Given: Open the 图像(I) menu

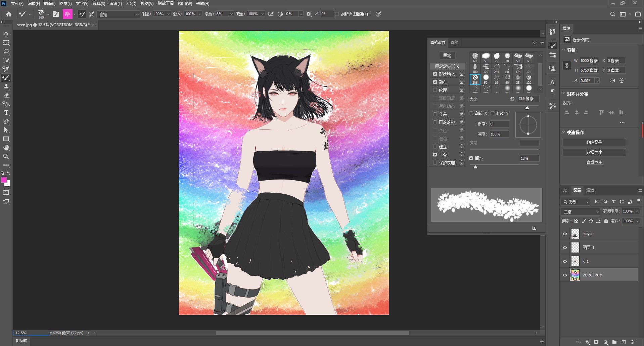Looking at the screenshot, I should point(50,3).
